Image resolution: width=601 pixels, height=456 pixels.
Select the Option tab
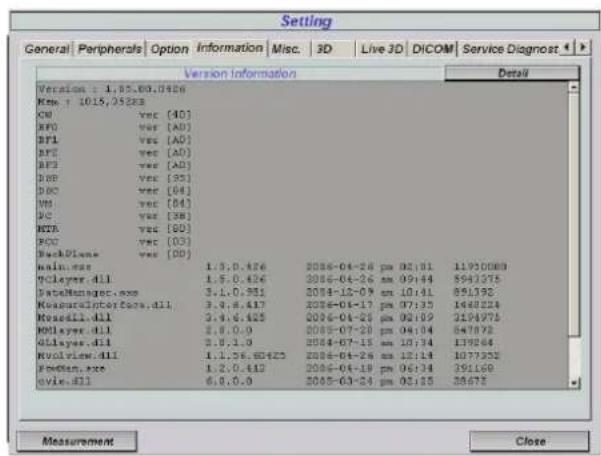tap(169, 49)
